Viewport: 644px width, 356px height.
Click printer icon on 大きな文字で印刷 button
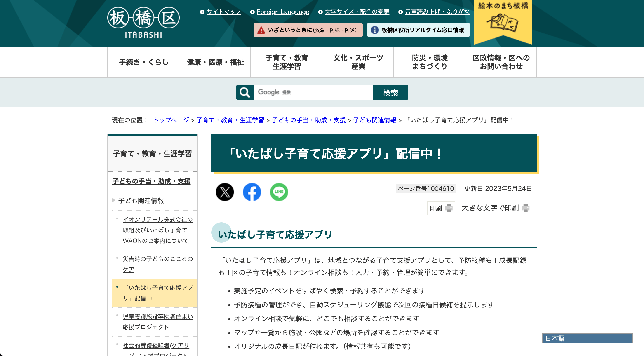click(x=526, y=208)
